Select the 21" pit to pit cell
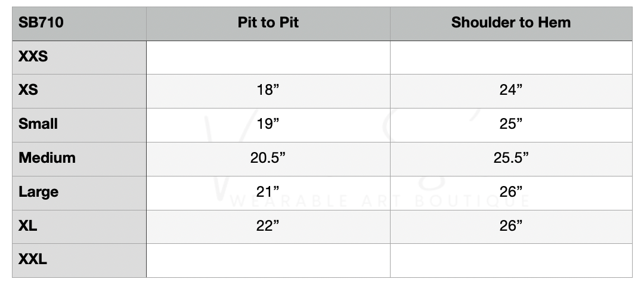The image size is (644, 285). coord(268,193)
